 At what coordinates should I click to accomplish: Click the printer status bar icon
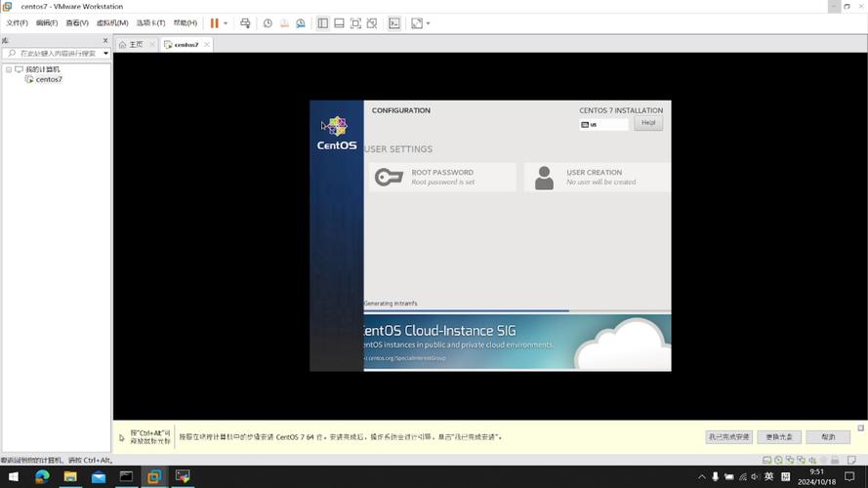(x=835, y=460)
